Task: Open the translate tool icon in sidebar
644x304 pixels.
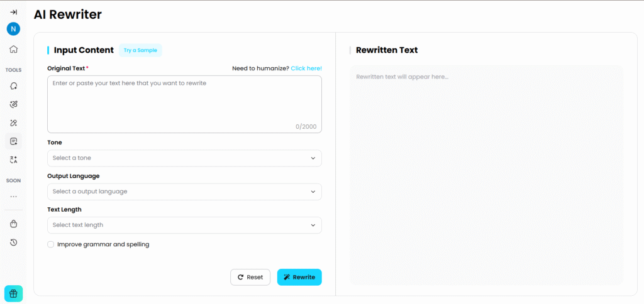Action: 14,160
